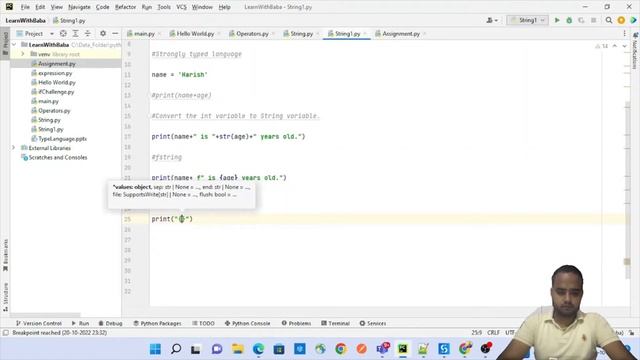Expand External Libraries node
This screenshot has height=360, width=640.
click(x=13, y=148)
